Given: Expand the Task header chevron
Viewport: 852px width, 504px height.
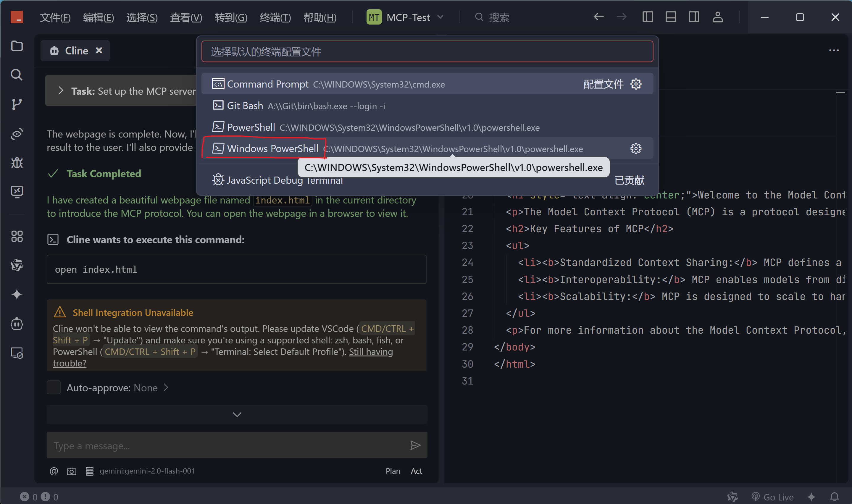Looking at the screenshot, I should 61,91.
